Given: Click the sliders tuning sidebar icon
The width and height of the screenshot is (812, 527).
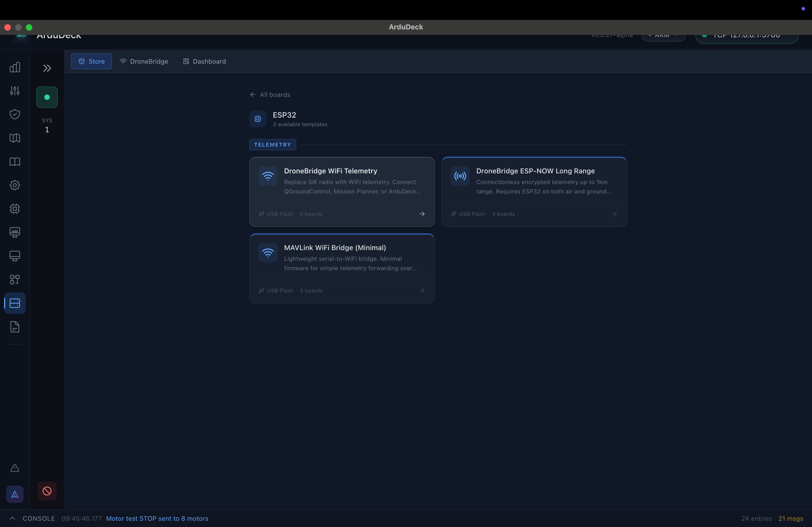Looking at the screenshot, I should tap(15, 91).
